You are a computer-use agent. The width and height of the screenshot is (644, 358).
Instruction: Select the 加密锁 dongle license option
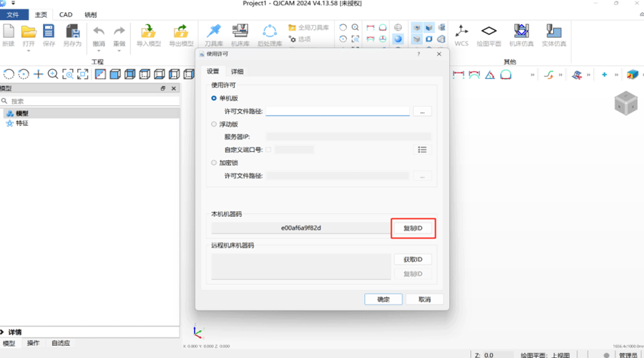[x=214, y=163]
